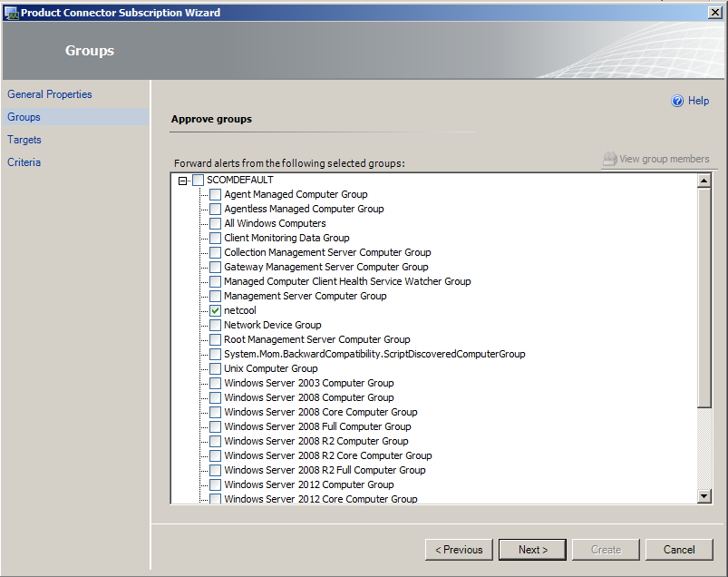Click the Help question-mark icon

pos(677,101)
